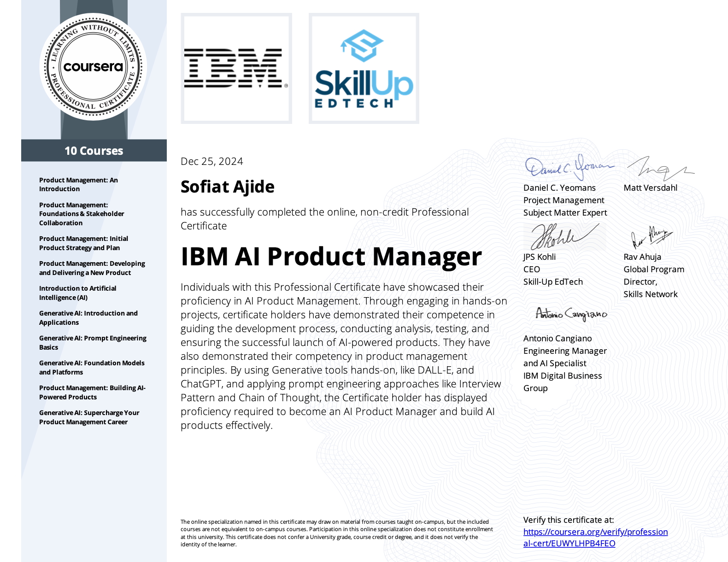Click the name 'Antonio Cangiano'
The image size is (728, 562).
(558, 338)
